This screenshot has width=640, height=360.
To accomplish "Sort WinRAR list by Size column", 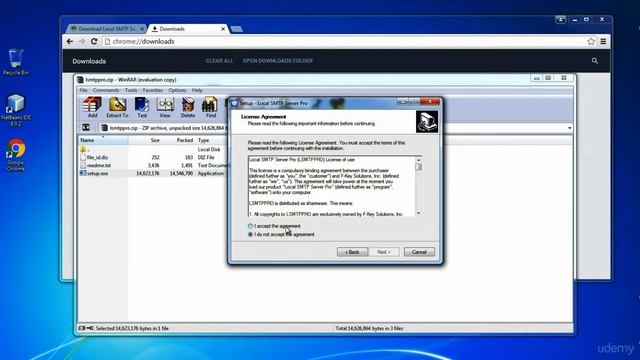I will click(x=145, y=140).
